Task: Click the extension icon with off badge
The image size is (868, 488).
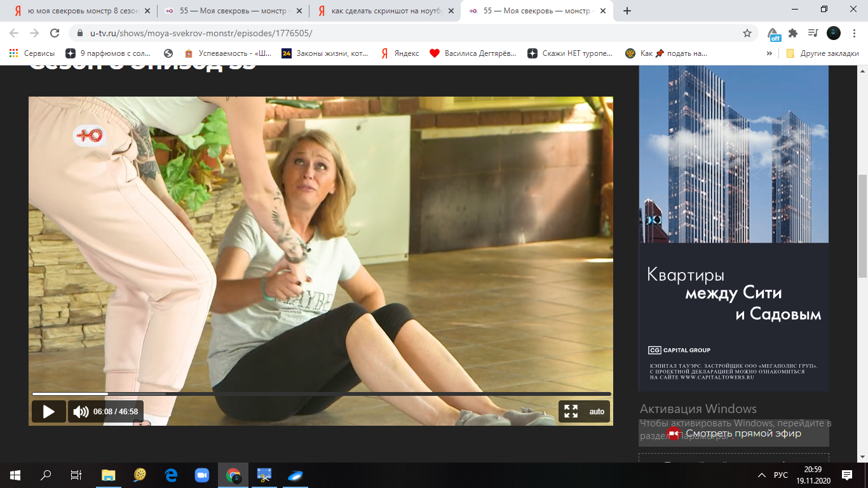Action: (x=773, y=34)
